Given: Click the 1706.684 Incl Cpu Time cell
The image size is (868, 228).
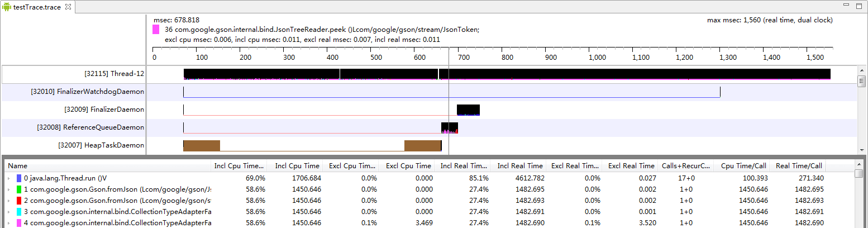Looking at the screenshot, I should tap(307, 178).
